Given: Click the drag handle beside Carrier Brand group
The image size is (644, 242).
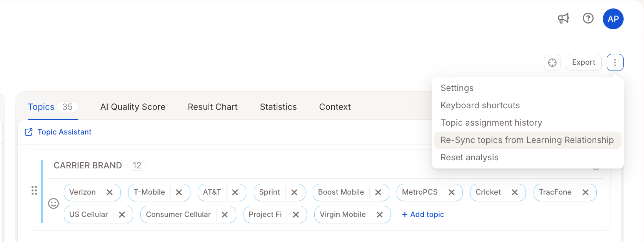Looking at the screenshot, I should 34,190.
